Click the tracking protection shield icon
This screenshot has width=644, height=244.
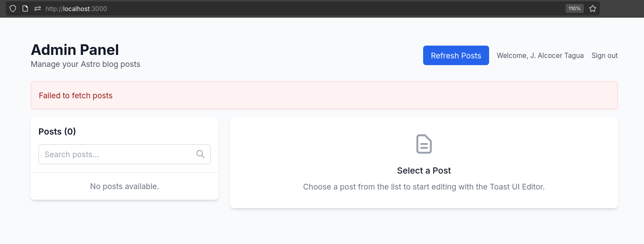(x=13, y=8)
